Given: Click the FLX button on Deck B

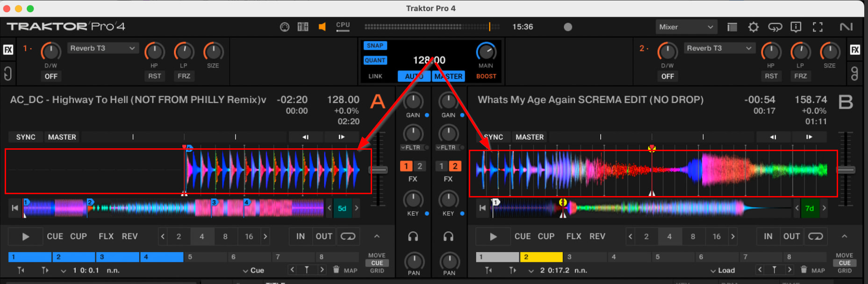Looking at the screenshot, I should pos(574,237).
